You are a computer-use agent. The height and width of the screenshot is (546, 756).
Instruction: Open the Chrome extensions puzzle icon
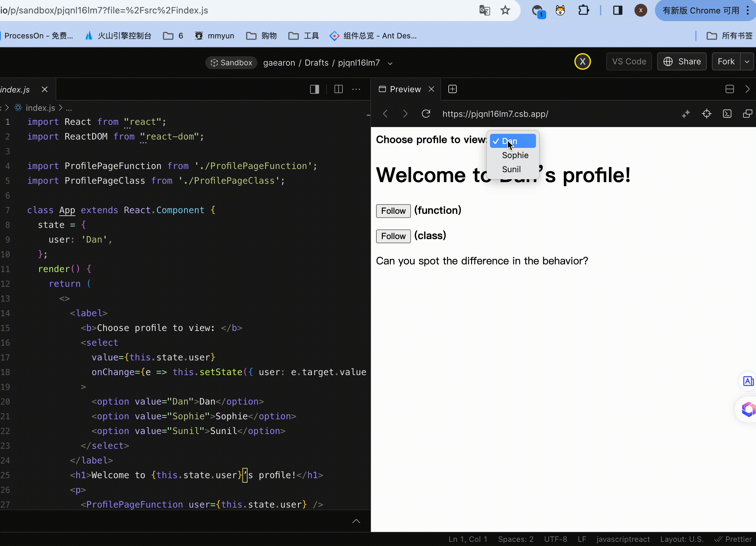point(583,10)
